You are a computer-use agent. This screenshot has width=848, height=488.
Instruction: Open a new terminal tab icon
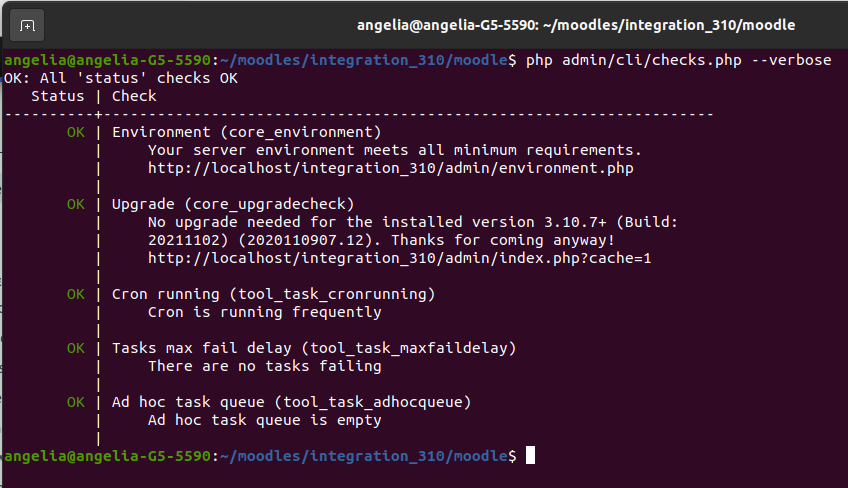pyautogui.click(x=27, y=25)
